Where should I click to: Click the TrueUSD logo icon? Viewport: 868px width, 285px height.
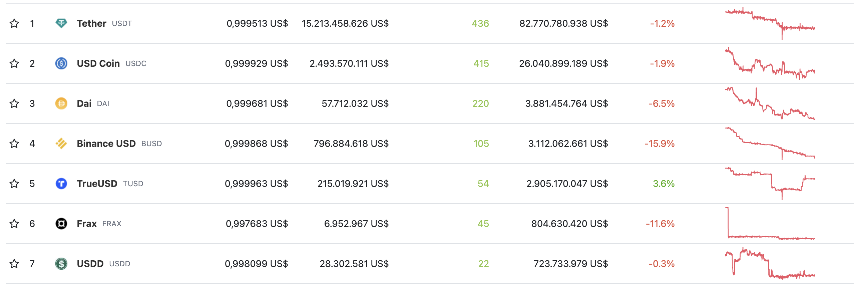(61, 184)
